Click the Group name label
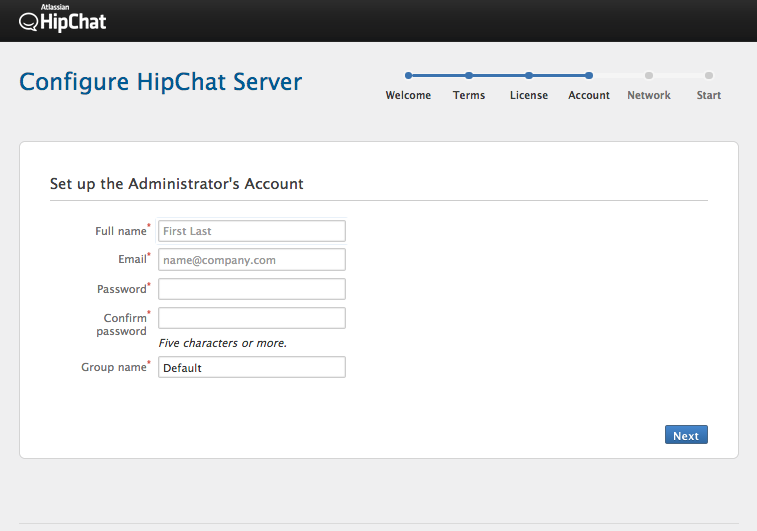The height and width of the screenshot is (531, 757). (x=115, y=367)
